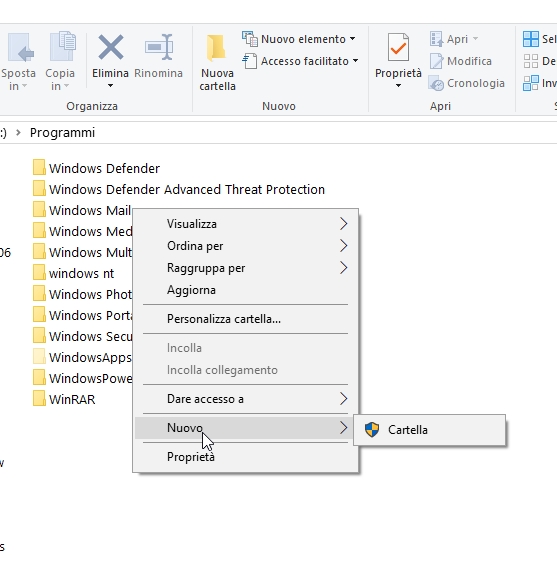Choose Aggiorna from context menu
This screenshot has width=557, height=567.
[245, 290]
